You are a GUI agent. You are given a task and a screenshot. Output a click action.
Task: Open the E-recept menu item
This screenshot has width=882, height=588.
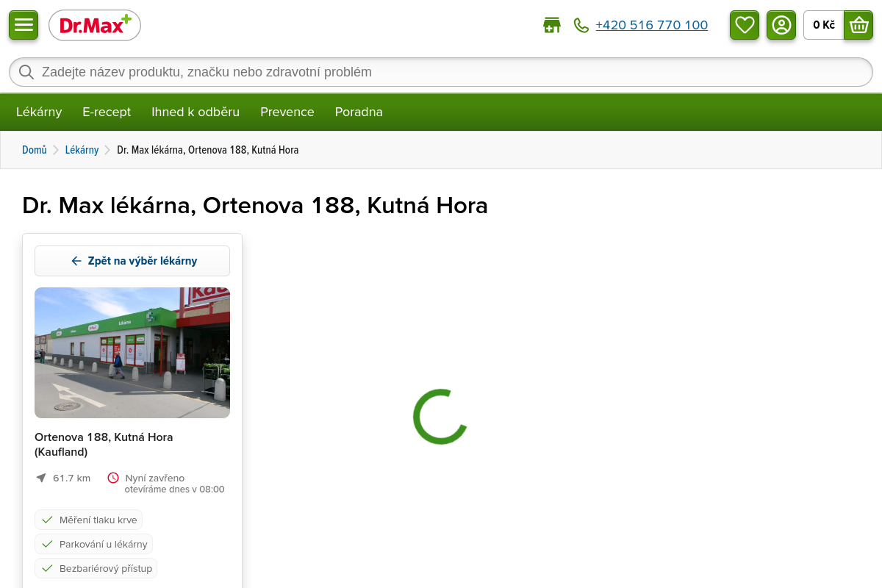click(x=107, y=112)
